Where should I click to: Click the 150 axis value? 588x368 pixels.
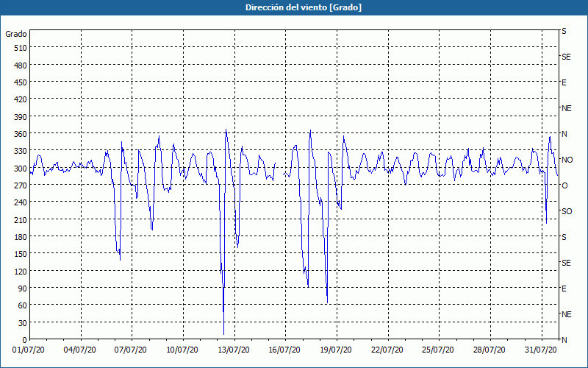(x=21, y=254)
